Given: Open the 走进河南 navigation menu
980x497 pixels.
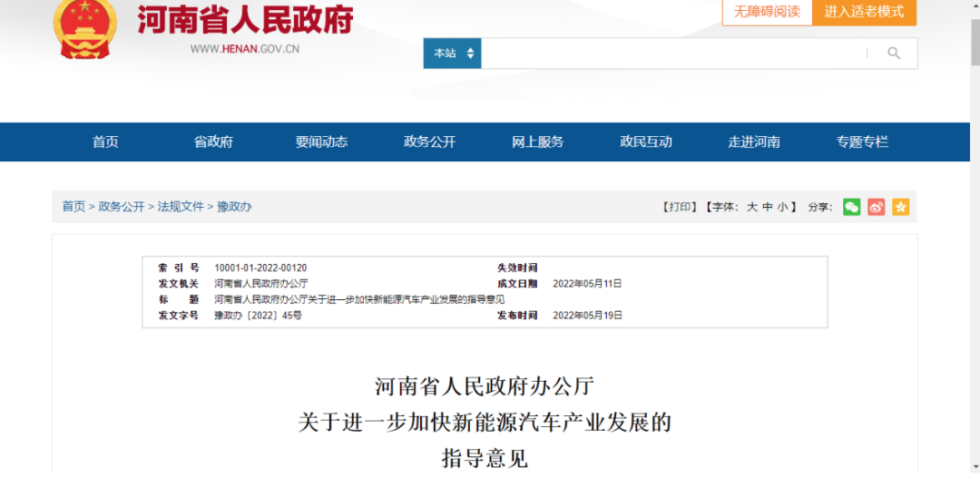Looking at the screenshot, I should tap(754, 141).
